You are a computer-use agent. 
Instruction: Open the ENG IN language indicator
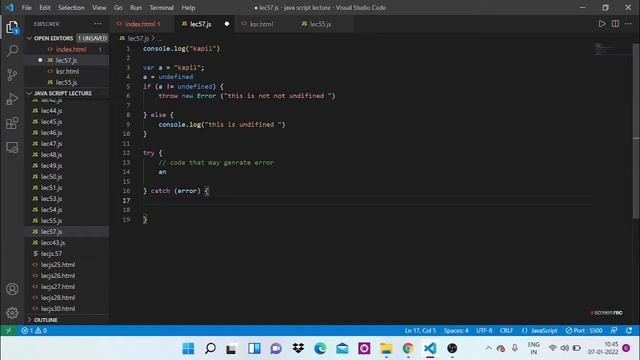pos(533,348)
